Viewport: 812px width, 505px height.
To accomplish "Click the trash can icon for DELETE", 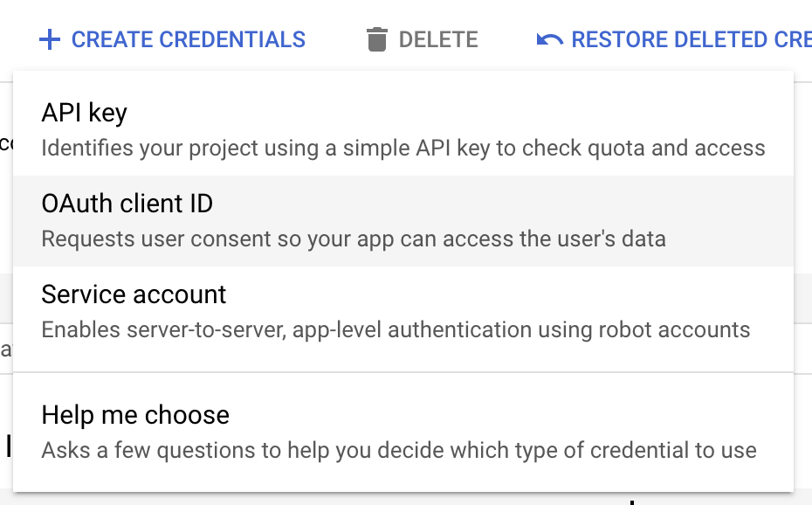I will [378, 39].
